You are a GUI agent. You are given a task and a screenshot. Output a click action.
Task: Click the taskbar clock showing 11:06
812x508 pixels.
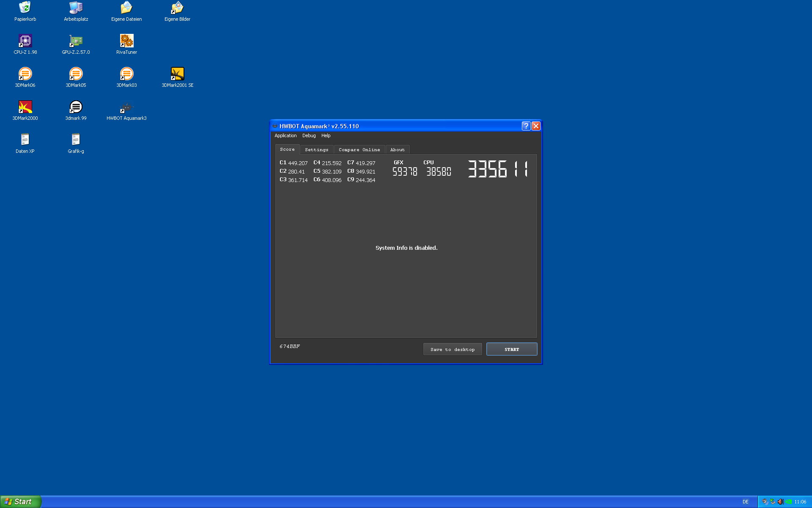pyautogui.click(x=800, y=502)
